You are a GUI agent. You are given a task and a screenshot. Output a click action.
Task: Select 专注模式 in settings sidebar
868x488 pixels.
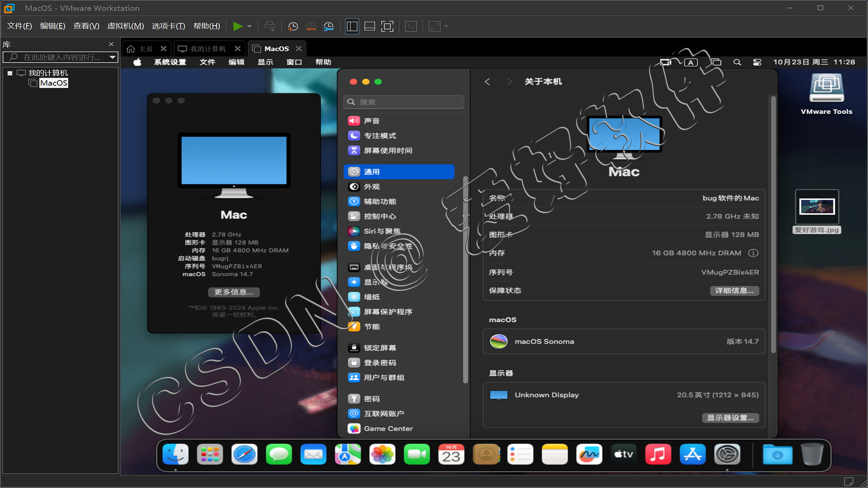point(399,136)
